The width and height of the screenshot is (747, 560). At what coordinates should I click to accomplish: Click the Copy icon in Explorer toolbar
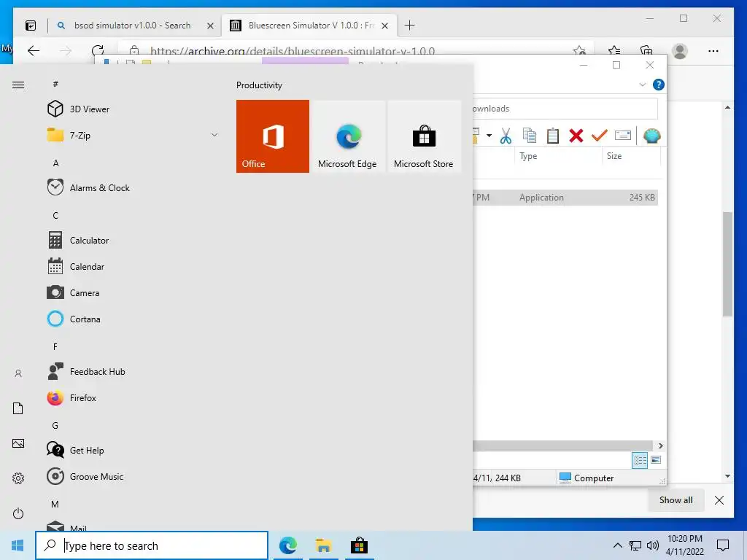click(x=530, y=136)
